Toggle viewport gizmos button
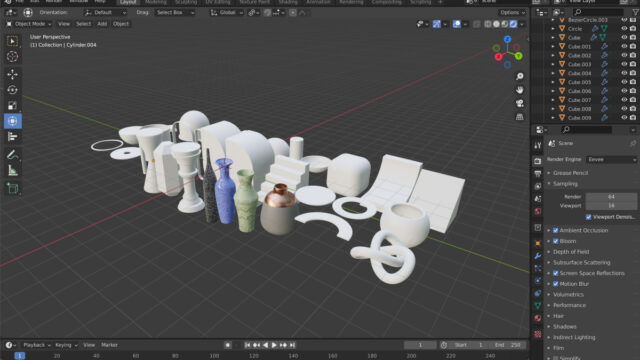Image resolution: width=640 pixels, height=360 pixels. tap(436, 24)
